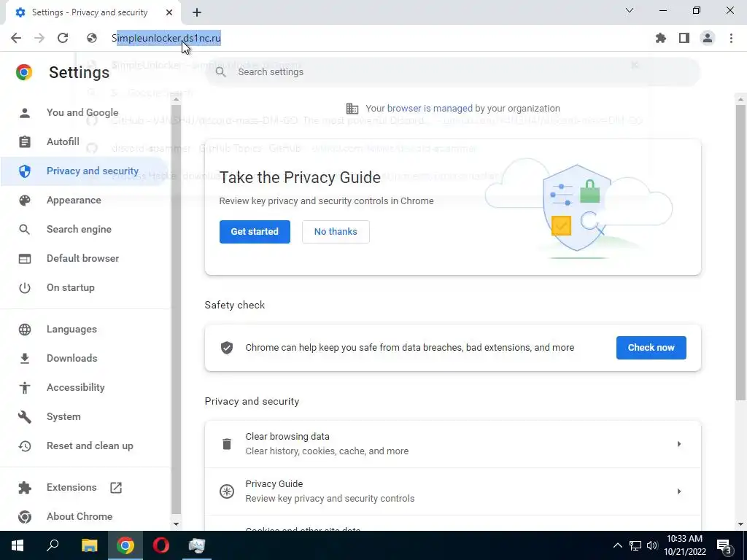Open the Privacy Guide row
Viewport: 747px width, 560px height.
point(452,491)
